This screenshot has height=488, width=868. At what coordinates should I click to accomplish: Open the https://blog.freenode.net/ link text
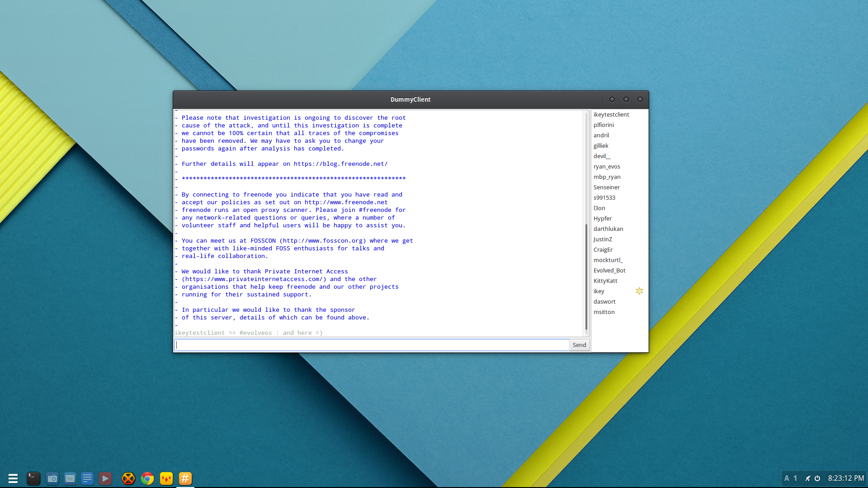click(x=340, y=164)
